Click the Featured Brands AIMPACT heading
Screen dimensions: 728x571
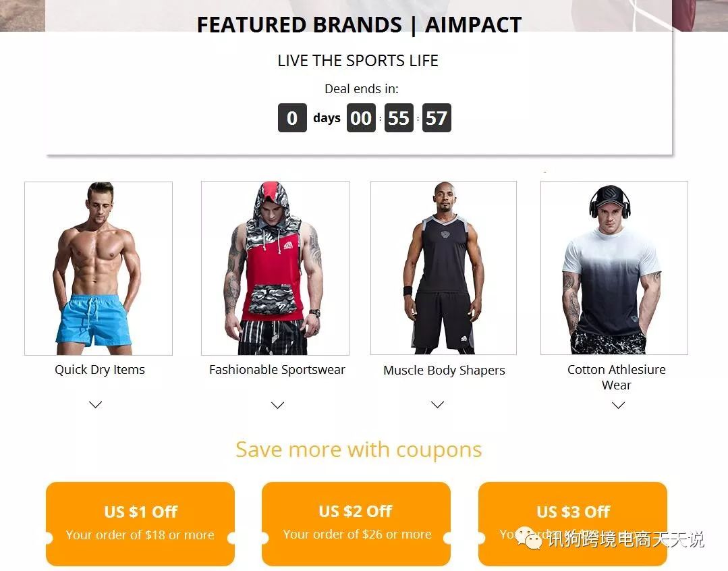(359, 25)
